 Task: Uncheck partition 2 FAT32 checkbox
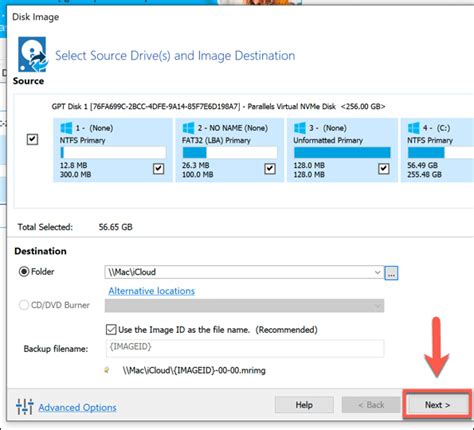270,169
